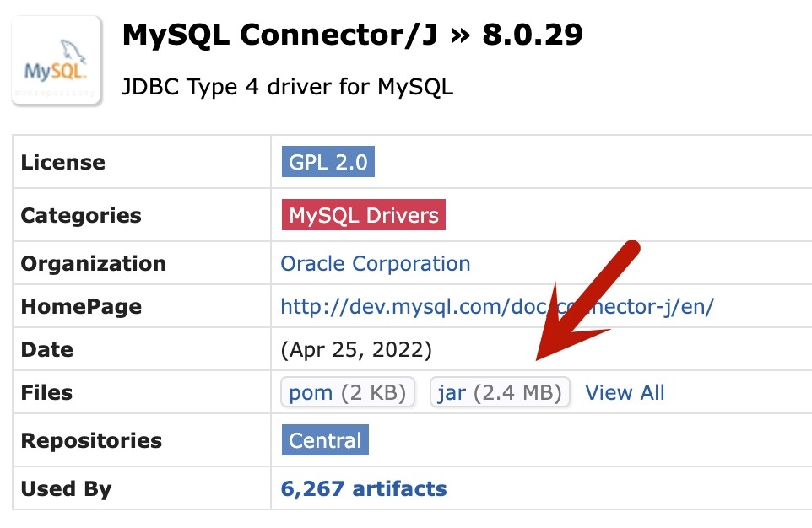Image resolution: width=812 pixels, height=528 pixels.
Task: Click View All files link
Action: tap(625, 393)
